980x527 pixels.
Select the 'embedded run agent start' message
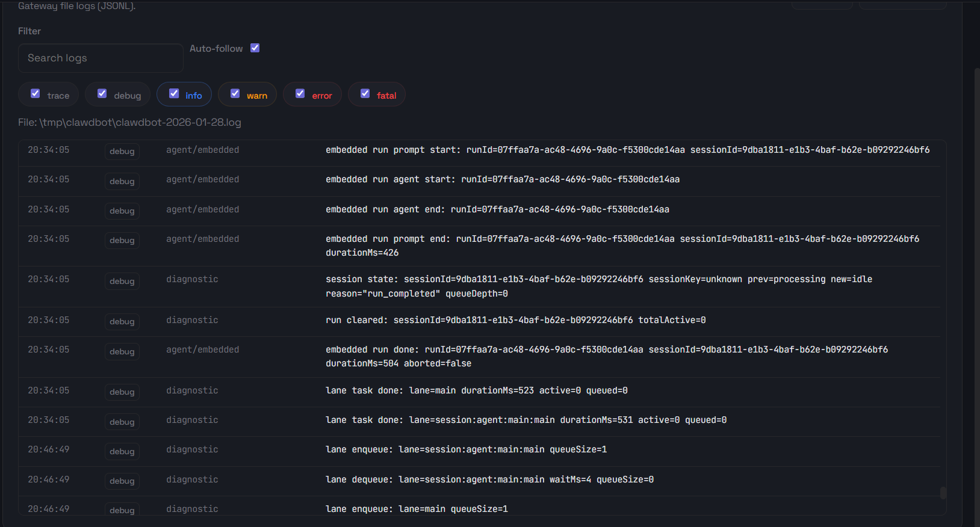[503, 179]
